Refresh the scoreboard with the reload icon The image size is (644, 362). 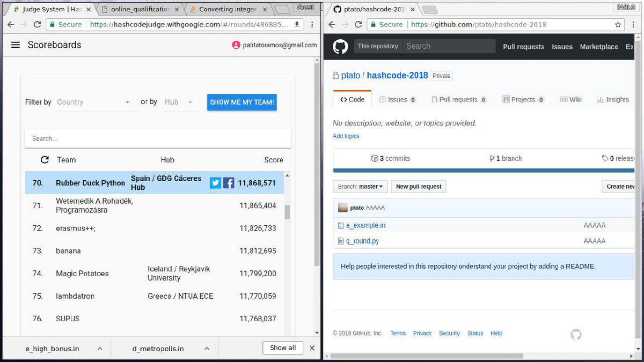[x=45, y=160]
